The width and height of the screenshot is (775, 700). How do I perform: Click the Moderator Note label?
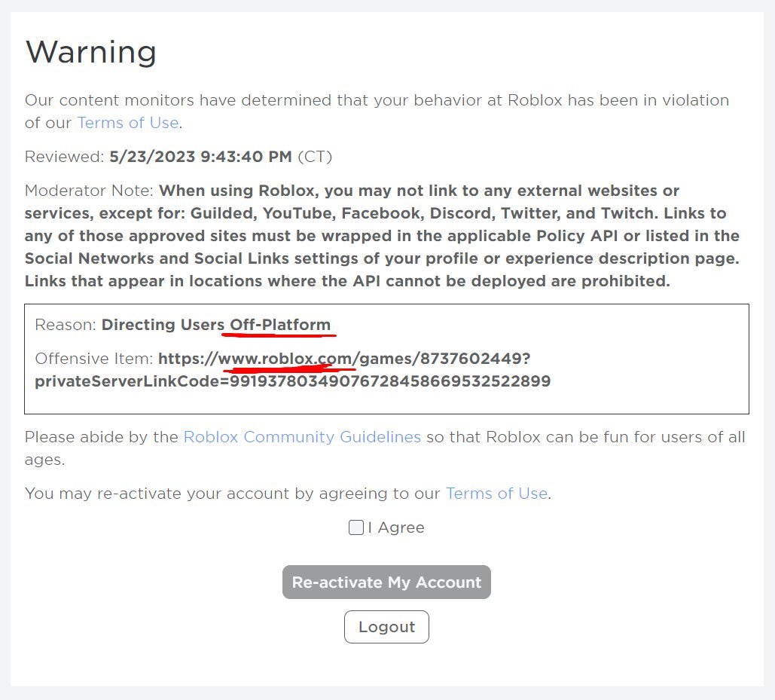click(90, 191)
